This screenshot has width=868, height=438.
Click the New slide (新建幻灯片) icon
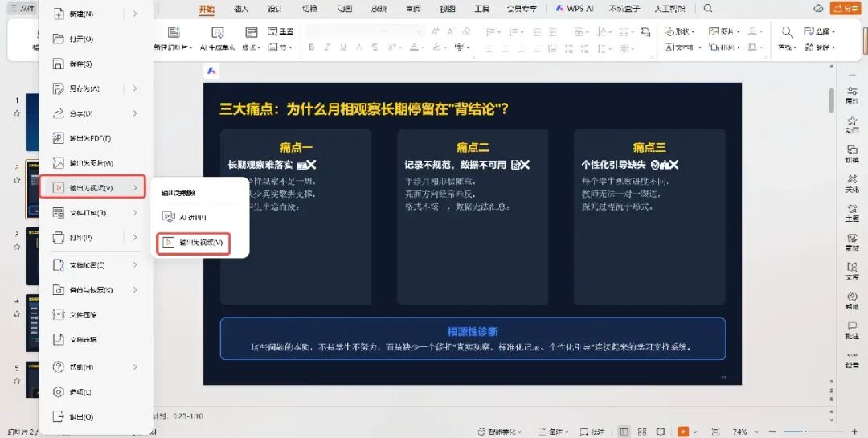click(x=174, y=32)
